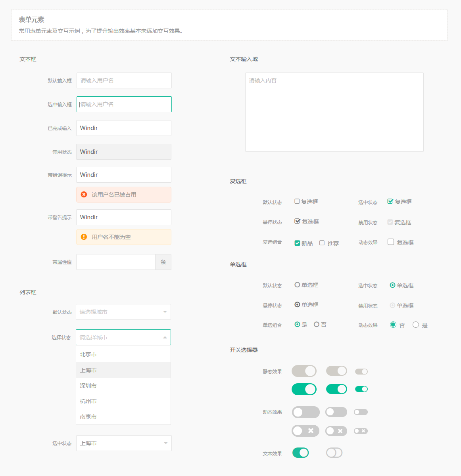Select 否 in the 单选组合 group
This screenshot has width=461, height=476.
tap(316, 324)
